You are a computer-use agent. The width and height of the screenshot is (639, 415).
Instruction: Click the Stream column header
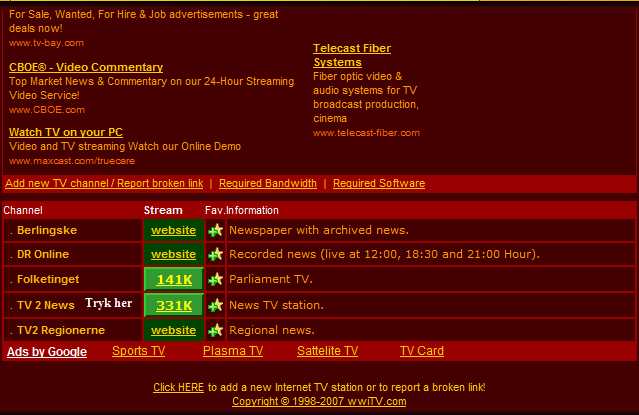click(163, 210)
